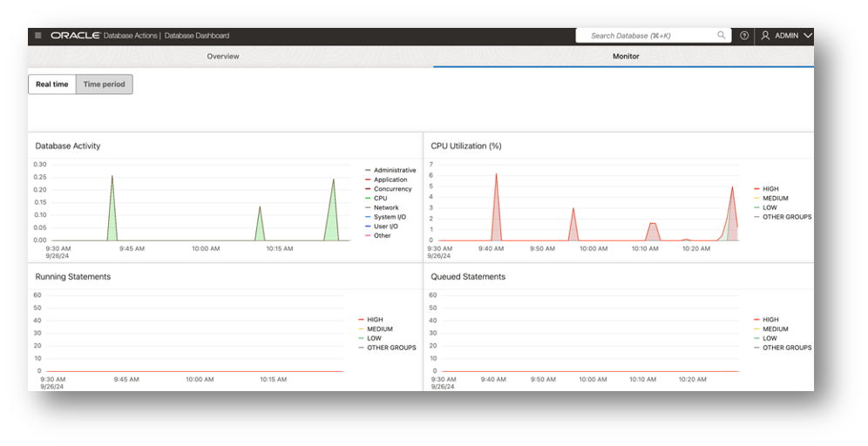The width and height of the screenshot is (868, 446).
Task: Toggle LOW legend in CPU Utilization chart
Action: (765, 207)
